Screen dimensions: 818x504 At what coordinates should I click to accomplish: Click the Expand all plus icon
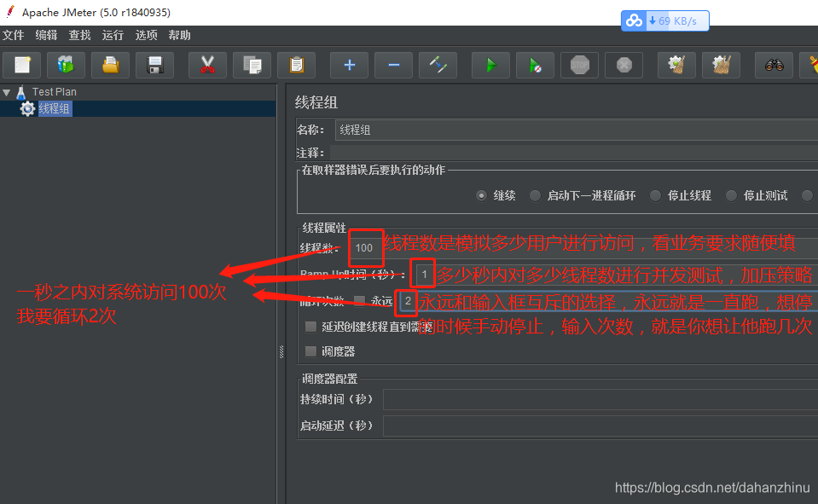click(x=350, y=65)
